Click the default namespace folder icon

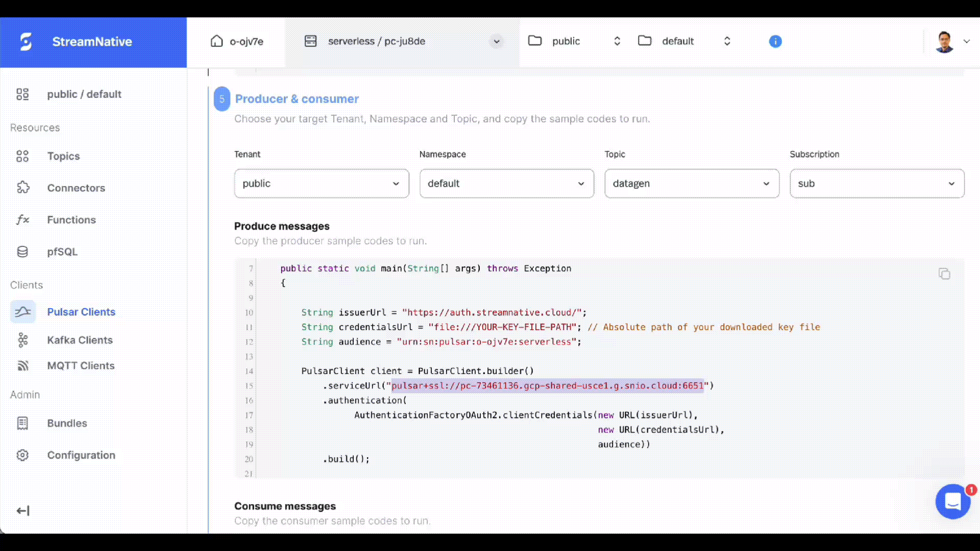tap(645, 41)
